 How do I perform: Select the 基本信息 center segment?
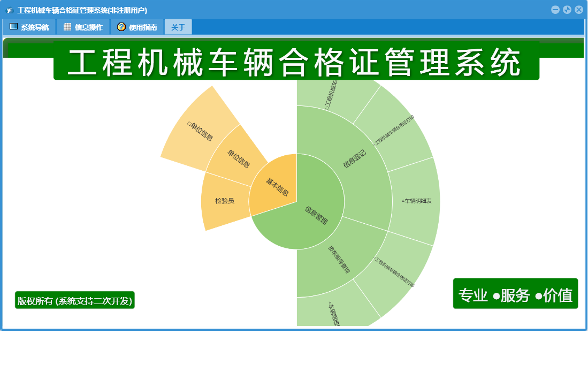tap(277, 187)
